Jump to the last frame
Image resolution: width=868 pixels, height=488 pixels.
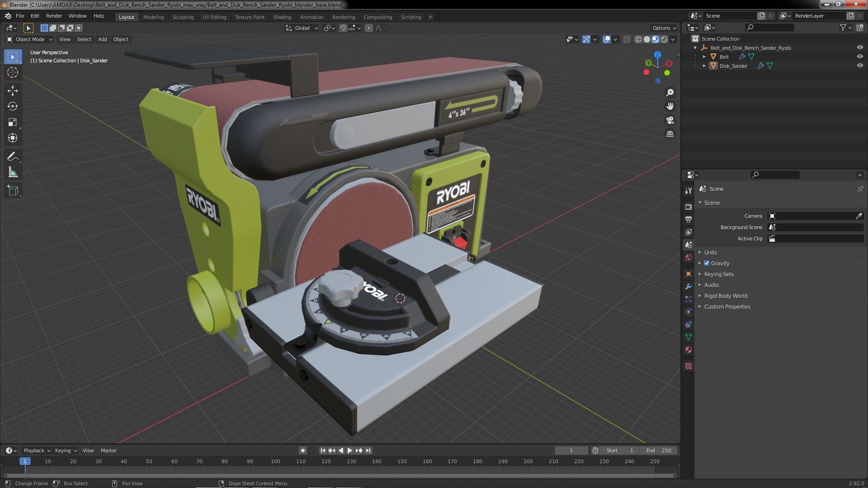click(x=368, y=451)
